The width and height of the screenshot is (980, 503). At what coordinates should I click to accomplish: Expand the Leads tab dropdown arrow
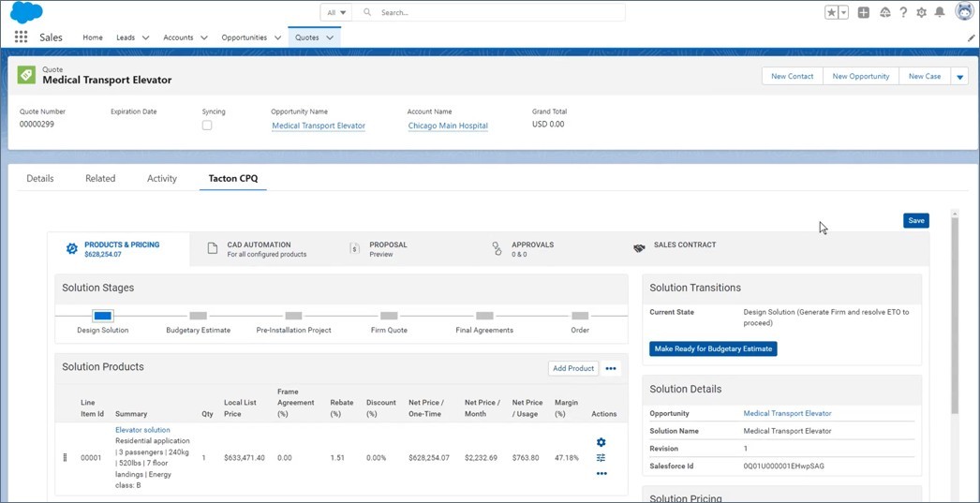[145, 37]
